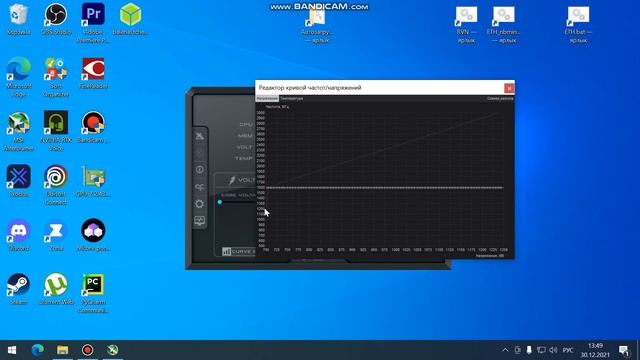Select the FineReader desktop shortcut
640x360 pixels.
[x=93, y=73]
